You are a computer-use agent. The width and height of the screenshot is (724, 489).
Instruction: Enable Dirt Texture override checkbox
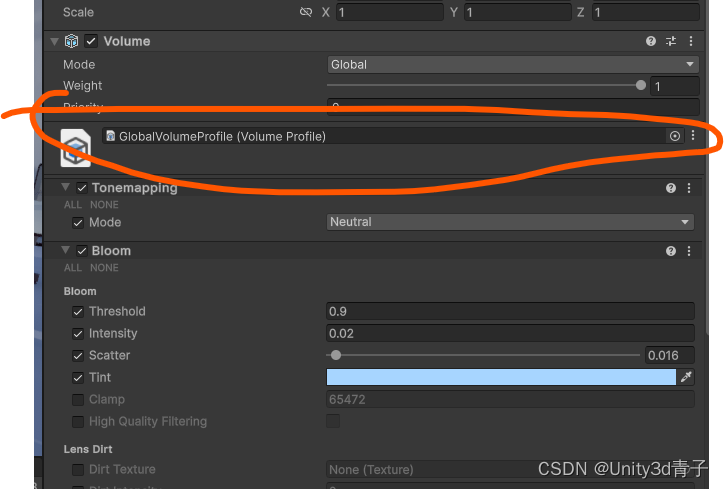[78, 470]
